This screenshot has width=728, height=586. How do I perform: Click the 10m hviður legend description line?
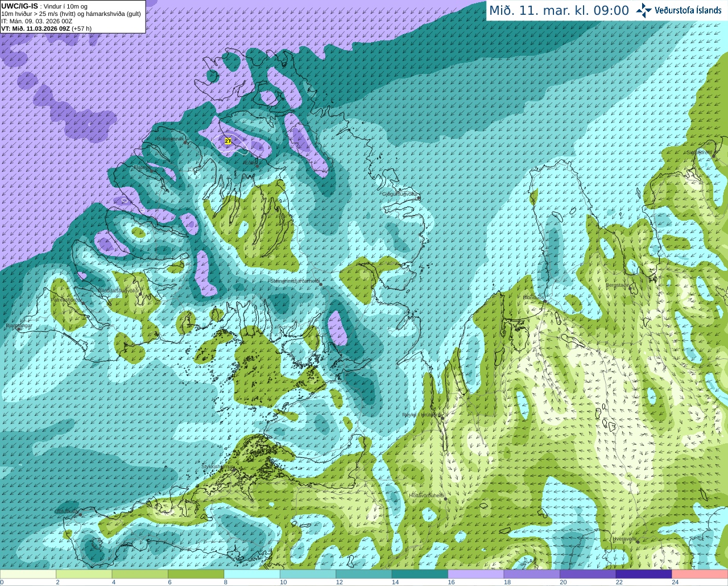click(71, 14)
